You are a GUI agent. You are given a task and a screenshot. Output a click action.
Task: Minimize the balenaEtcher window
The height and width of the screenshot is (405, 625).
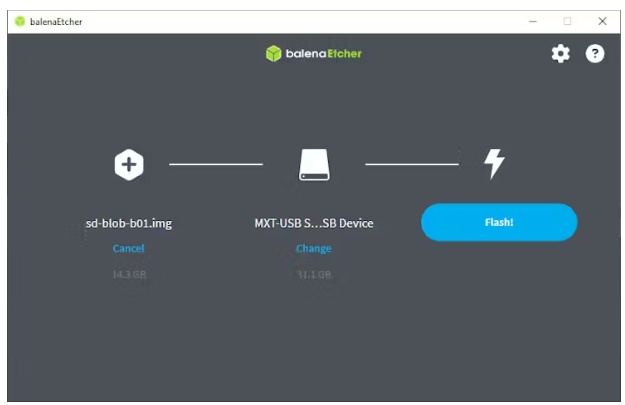coord(532,21)
